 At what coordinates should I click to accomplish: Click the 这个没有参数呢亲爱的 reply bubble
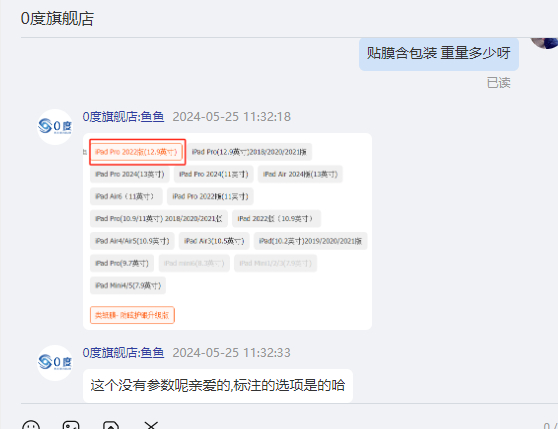pos(218,386)
